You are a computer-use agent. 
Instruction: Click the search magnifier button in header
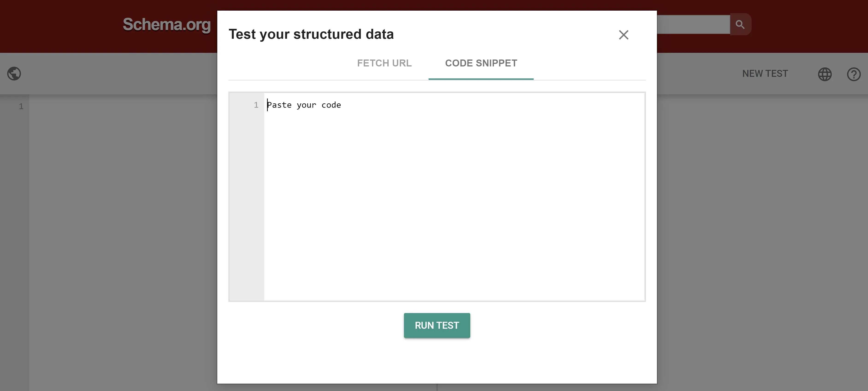pyautogui.click(x=740, y=24)
